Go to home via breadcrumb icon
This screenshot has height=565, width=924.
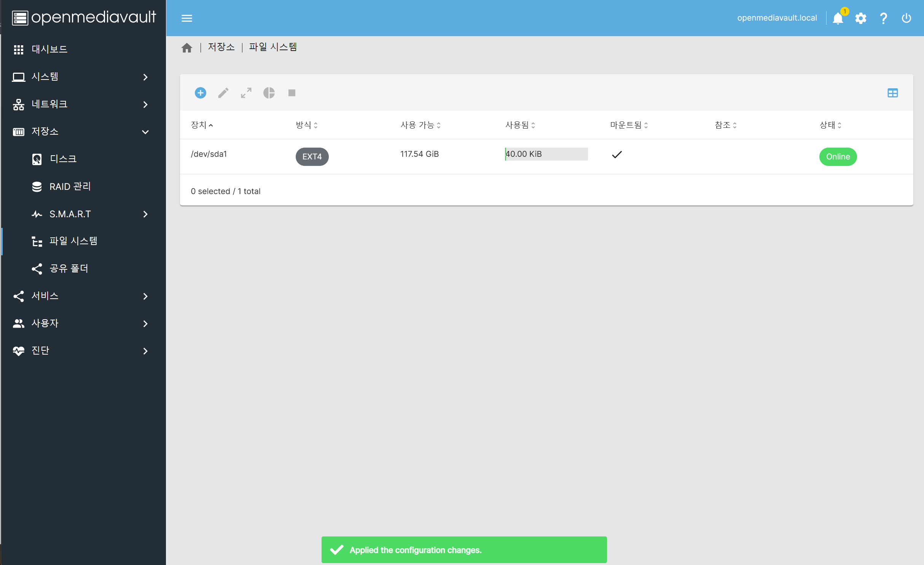tap(187, 48)
